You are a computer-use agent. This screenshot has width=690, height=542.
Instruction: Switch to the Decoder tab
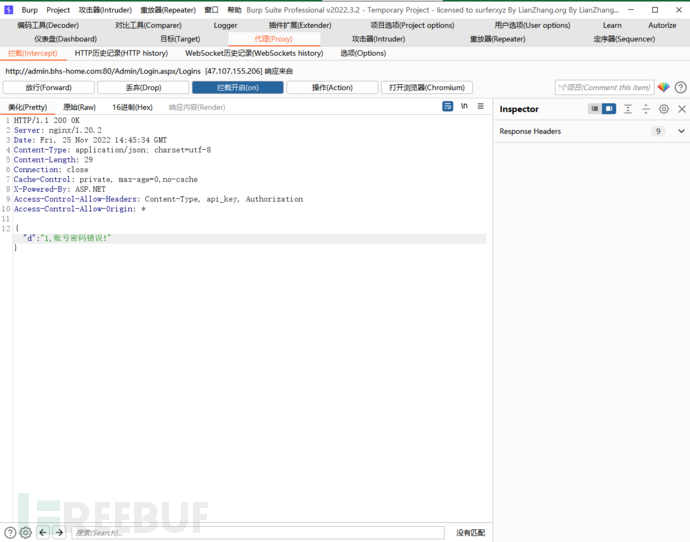point(48,26)
